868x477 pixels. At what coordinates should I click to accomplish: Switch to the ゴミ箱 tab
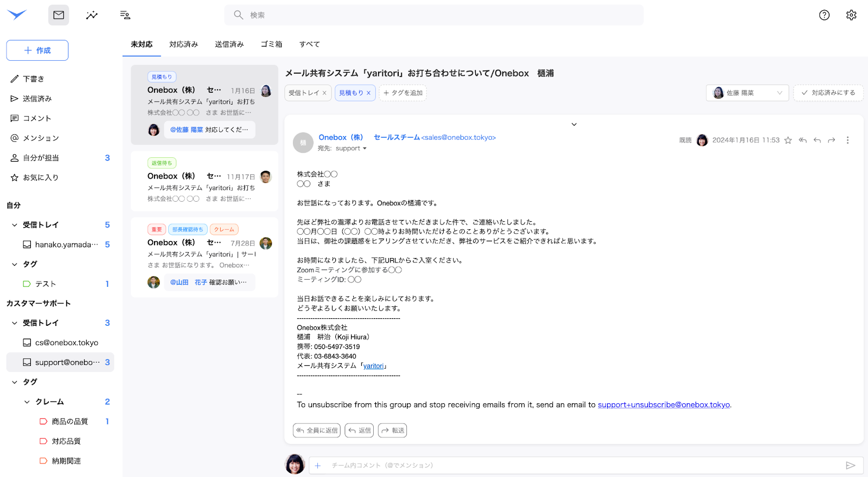(271, 44)
